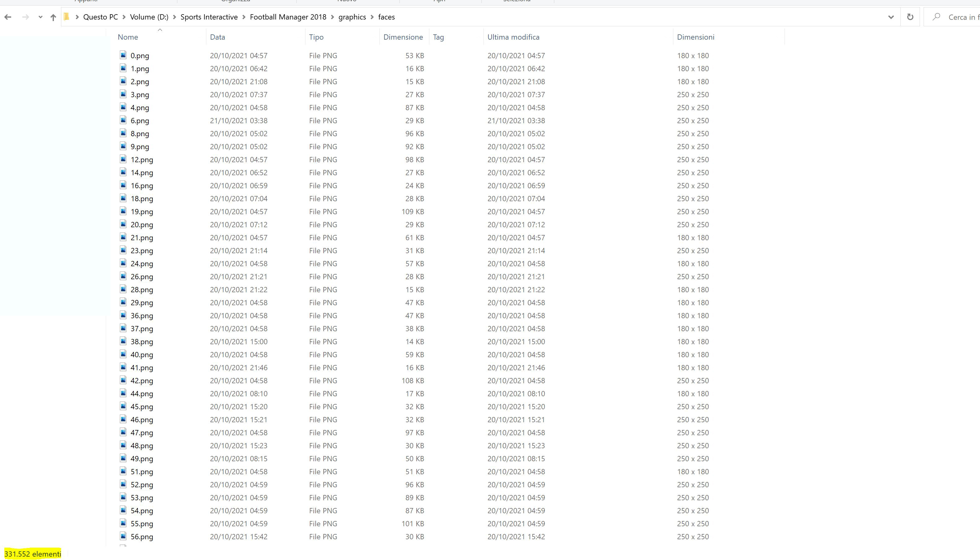Expand chevron after 'graphics' breadcrumb
The height and width of the screenshot is (560, 980).
[372, 17]
